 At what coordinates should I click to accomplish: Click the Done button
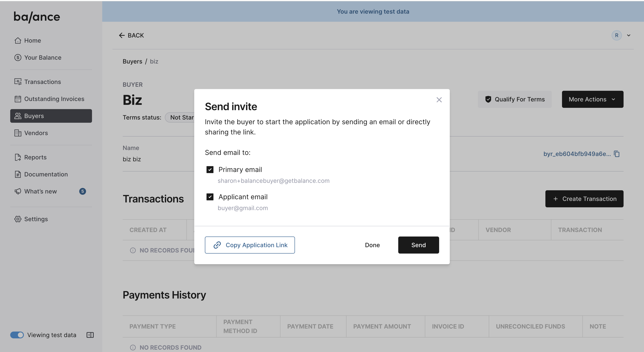pos(372,245)
